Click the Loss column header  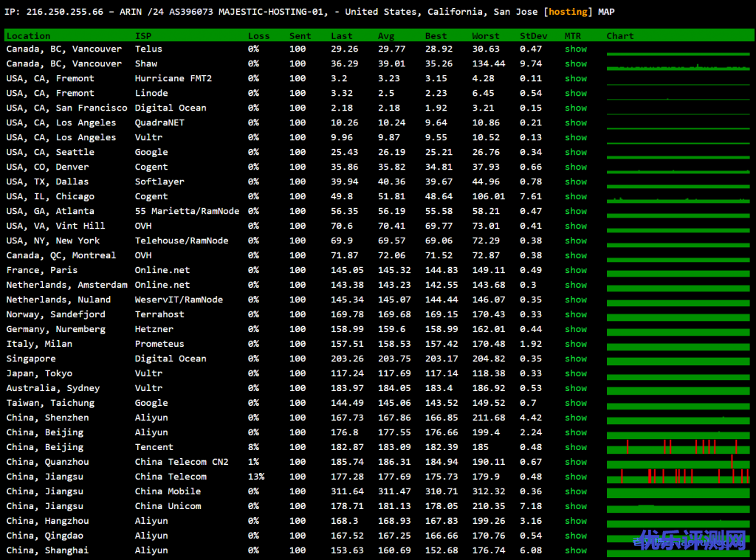click(258, 35)
